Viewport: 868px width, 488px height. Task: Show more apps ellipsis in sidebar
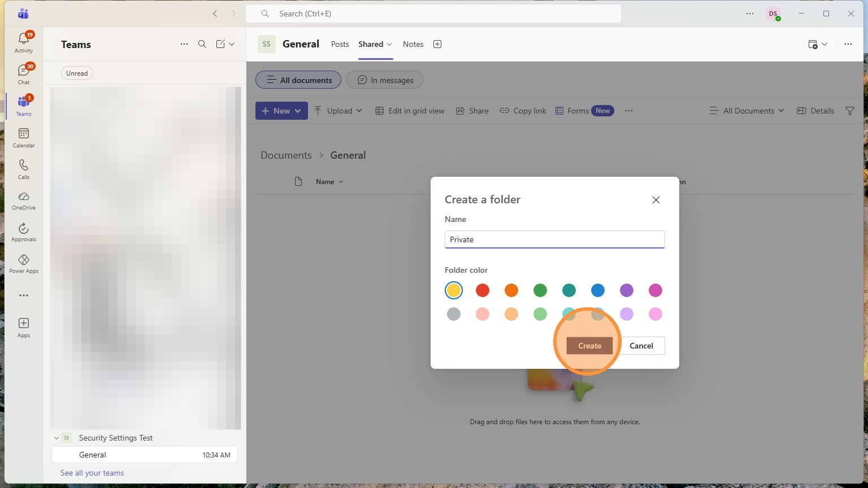click(24, 295)
